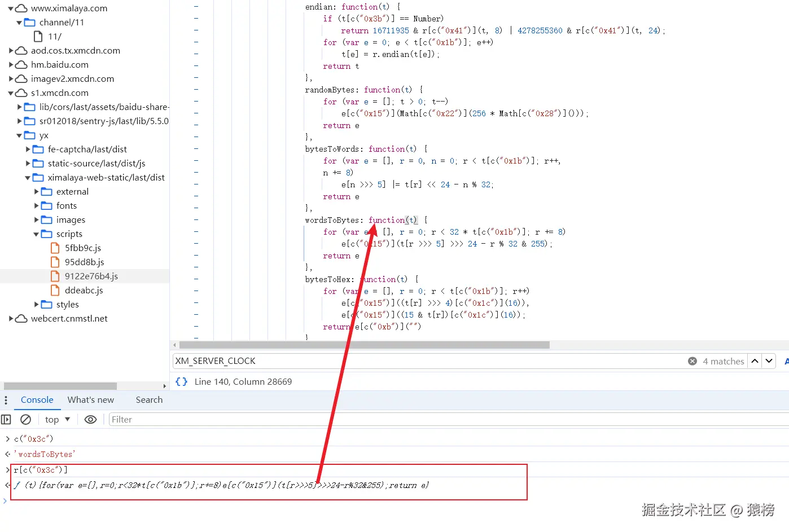The height and width of the screenshot is (532, 789).
Task: Click the hm.baidu.com cloud icon
Action: click(x=21, y=65)
